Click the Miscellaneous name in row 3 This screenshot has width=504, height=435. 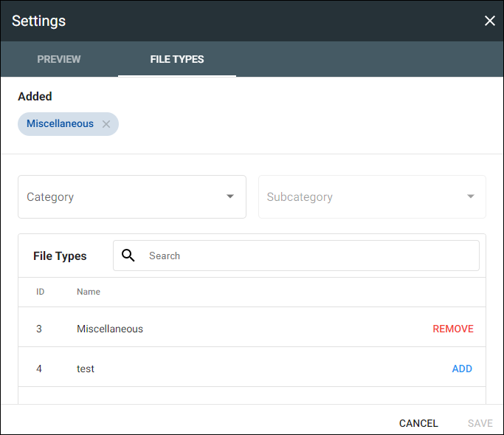[x=110, y=329]
